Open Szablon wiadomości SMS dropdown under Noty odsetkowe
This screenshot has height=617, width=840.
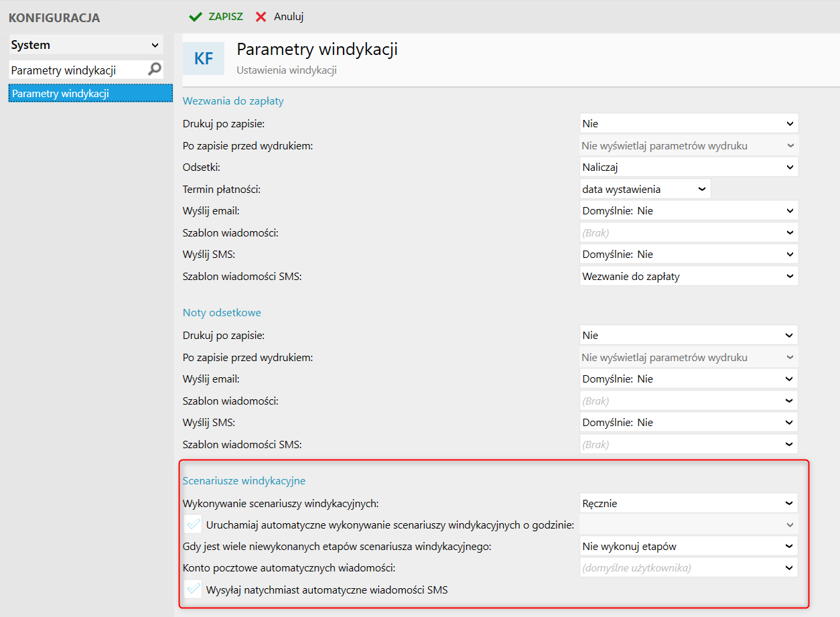[x=689, y=444]
